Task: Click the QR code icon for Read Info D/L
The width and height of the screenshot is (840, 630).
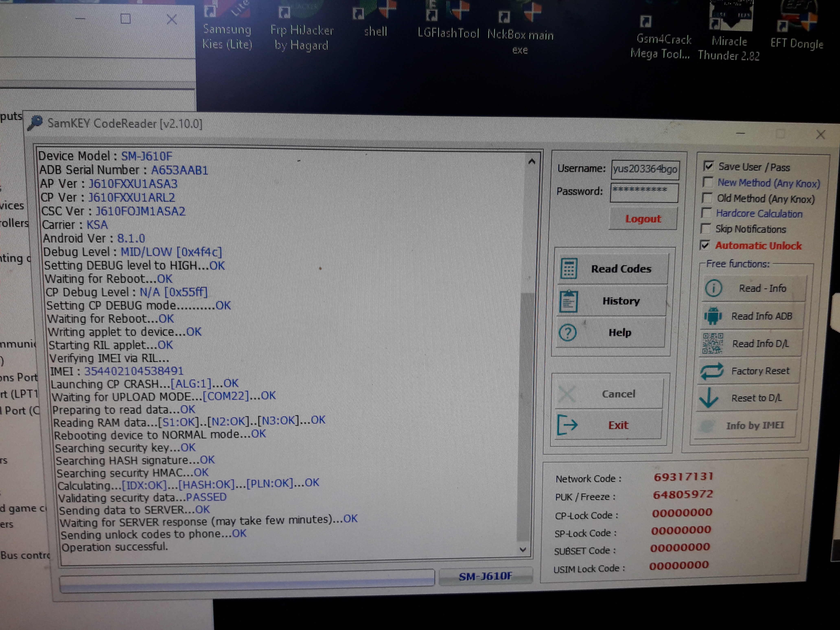Action: [712, 343]
